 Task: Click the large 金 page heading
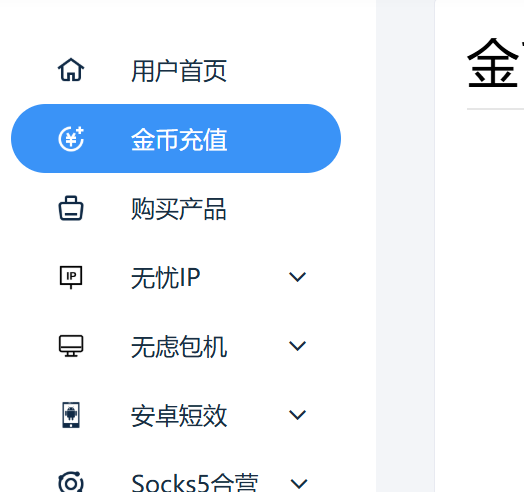495,63
